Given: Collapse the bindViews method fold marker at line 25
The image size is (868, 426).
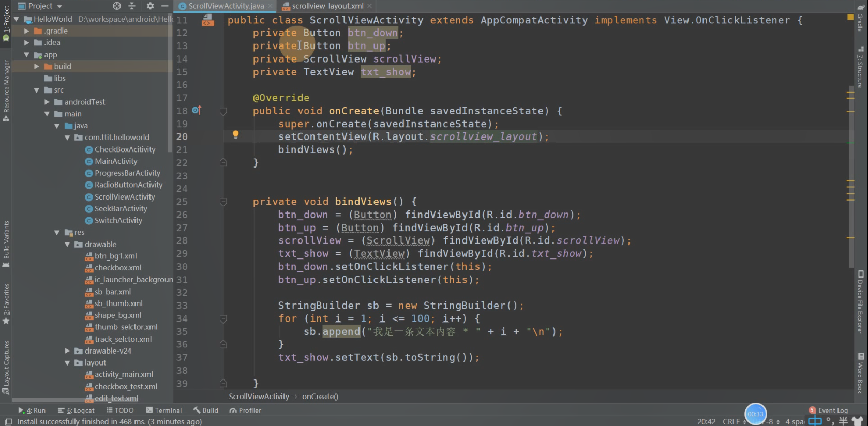Looking at the screenshot, I should 223,202.
